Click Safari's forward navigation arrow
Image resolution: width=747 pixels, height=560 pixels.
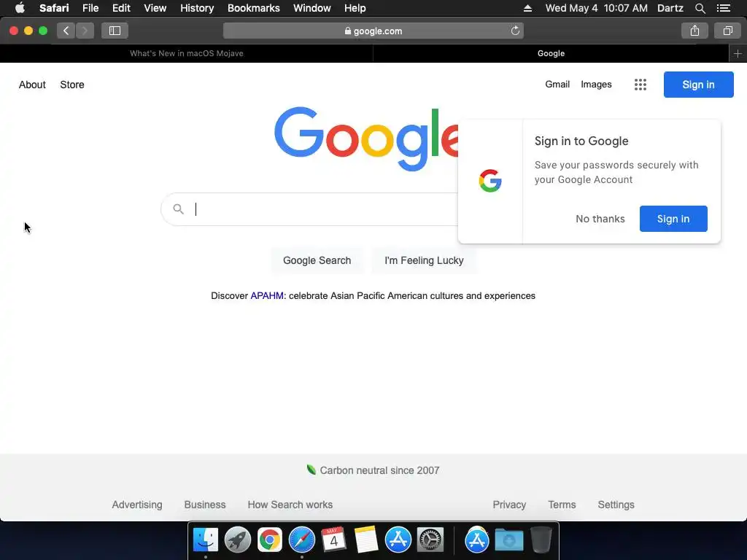85,31
